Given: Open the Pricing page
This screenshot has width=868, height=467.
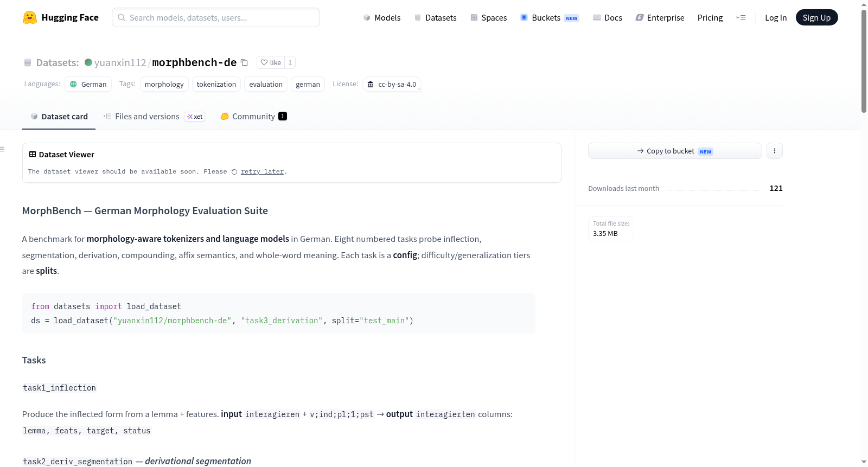Looking at the screenshot, I should 710,18.
